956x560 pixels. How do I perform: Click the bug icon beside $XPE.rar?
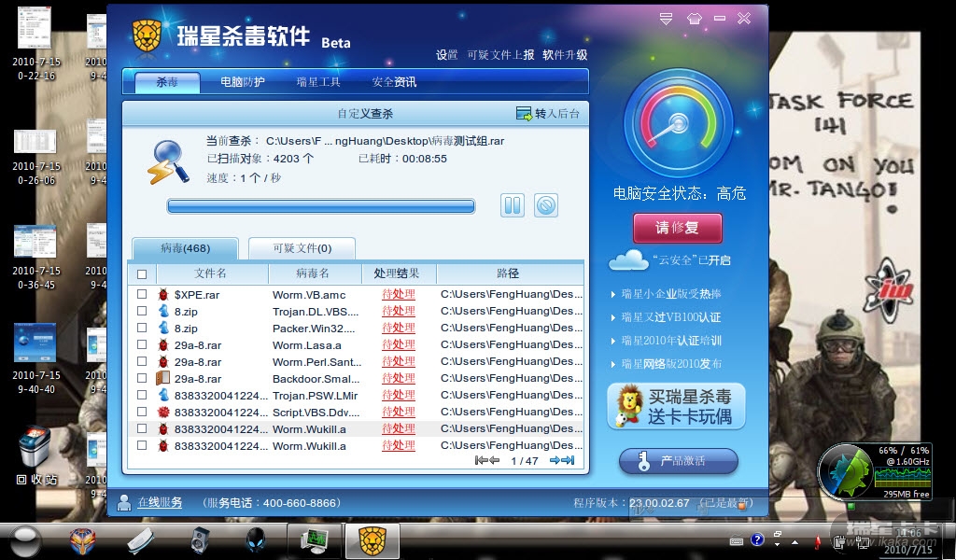click(162, 294)
